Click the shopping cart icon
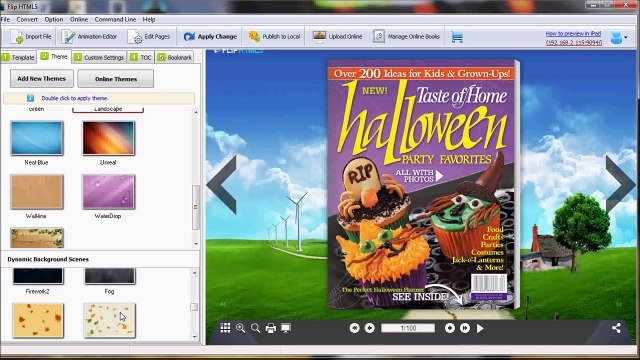The image size is (640, 360). (x=457, y=37)
